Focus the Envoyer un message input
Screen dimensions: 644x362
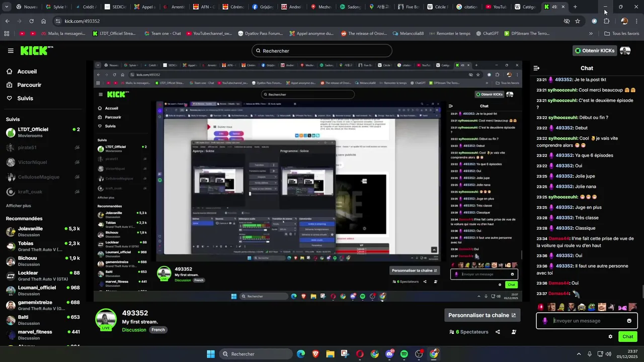pyautogui.click(x=588, y=321)
